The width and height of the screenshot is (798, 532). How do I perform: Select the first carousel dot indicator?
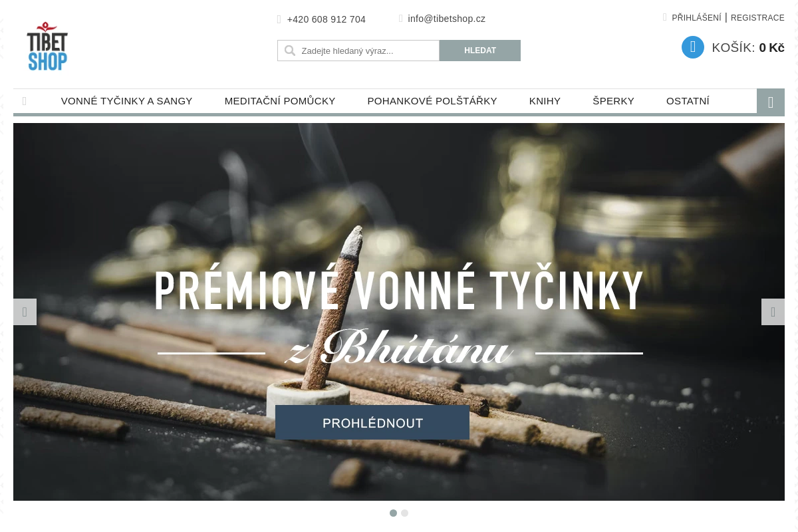point(393,513)
